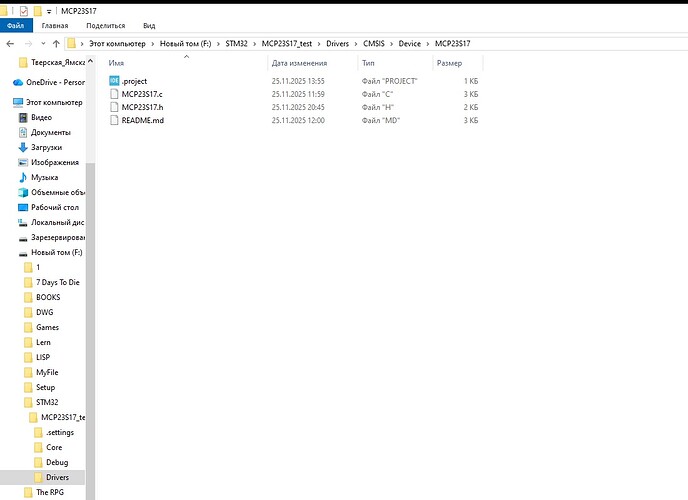Click Properties icon in quick access toolbar

click(26, 9)
